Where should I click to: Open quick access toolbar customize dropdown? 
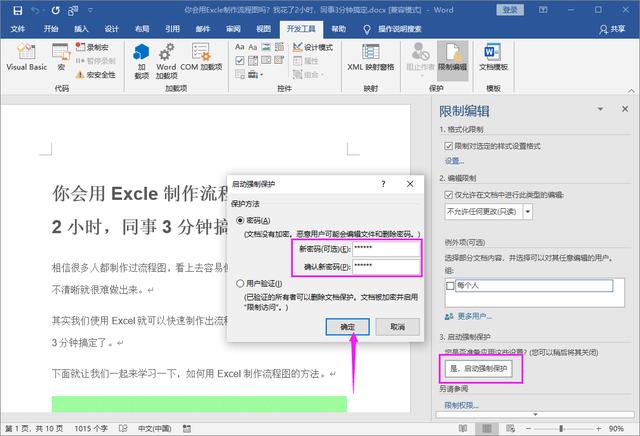tap(90, 10)
